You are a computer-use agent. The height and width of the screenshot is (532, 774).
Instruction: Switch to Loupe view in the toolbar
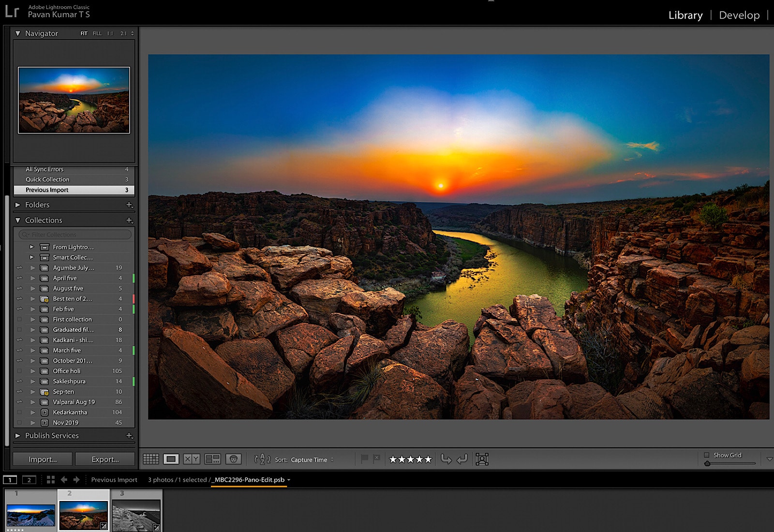[x=171, y=459]
